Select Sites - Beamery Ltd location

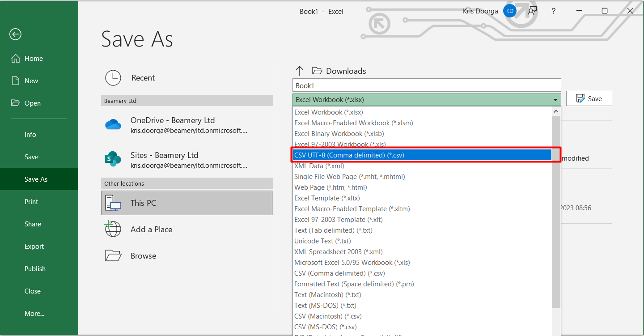(187, 159)
